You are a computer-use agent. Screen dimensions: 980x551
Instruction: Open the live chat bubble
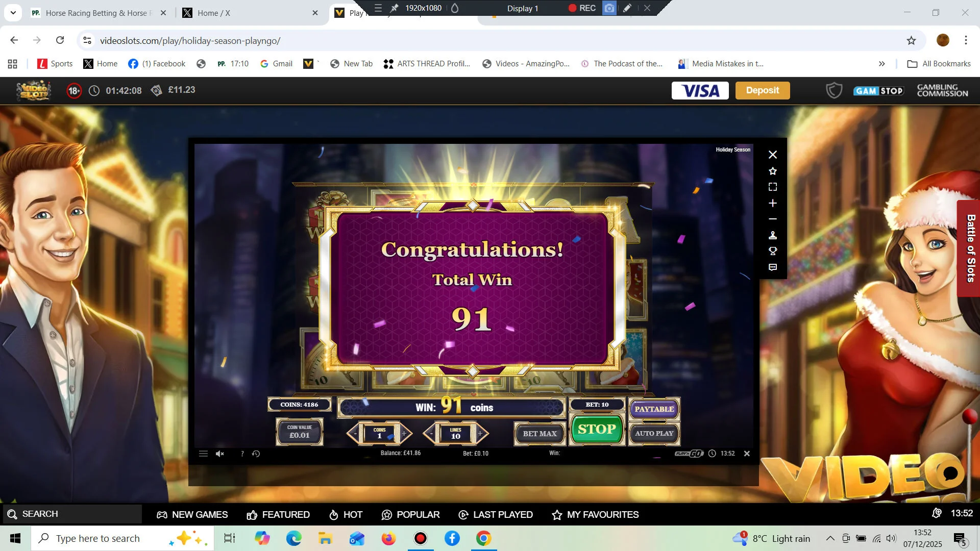pos(951,473)
